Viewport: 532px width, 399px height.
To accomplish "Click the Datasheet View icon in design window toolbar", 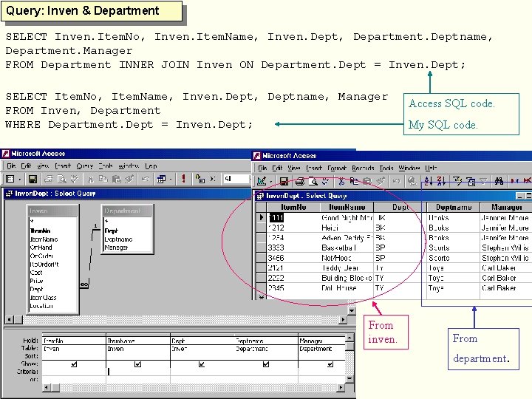I will point(10,179).
